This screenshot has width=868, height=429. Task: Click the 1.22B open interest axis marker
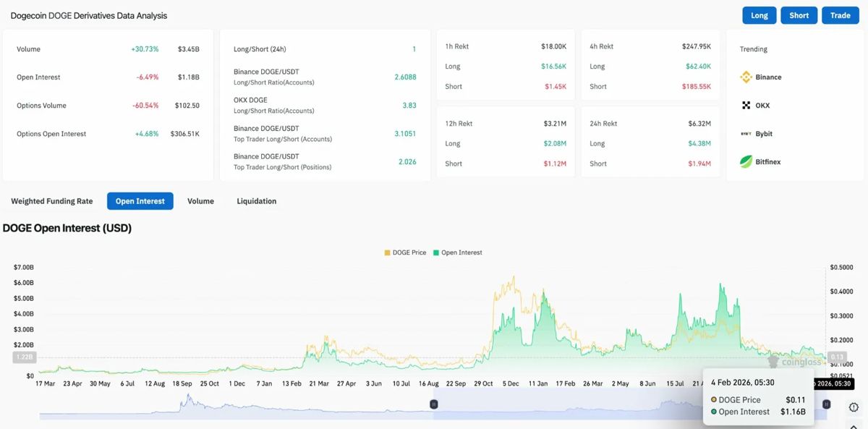23,357
